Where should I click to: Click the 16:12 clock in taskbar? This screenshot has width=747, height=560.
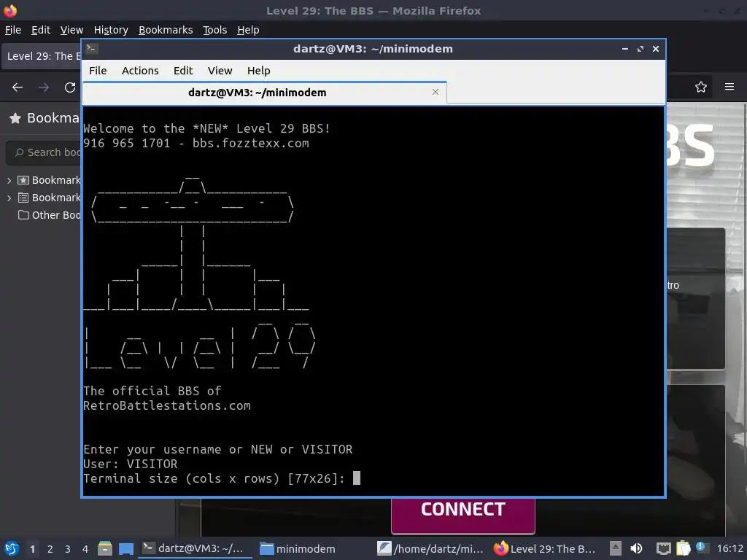(x=729, y=549)
